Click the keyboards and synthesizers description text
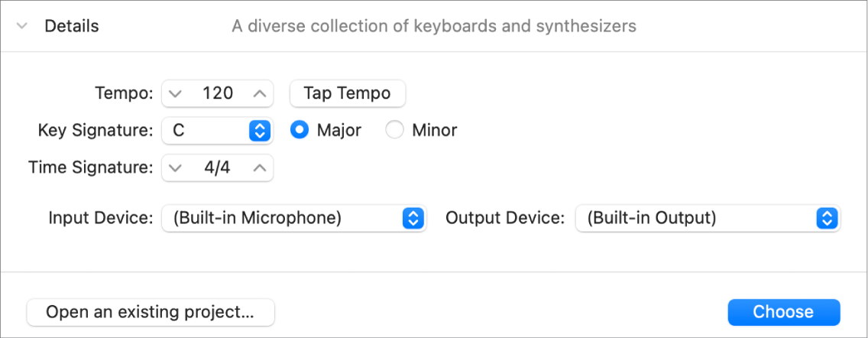The width and height of the screenshot is (868, 338). pos(434,26)
